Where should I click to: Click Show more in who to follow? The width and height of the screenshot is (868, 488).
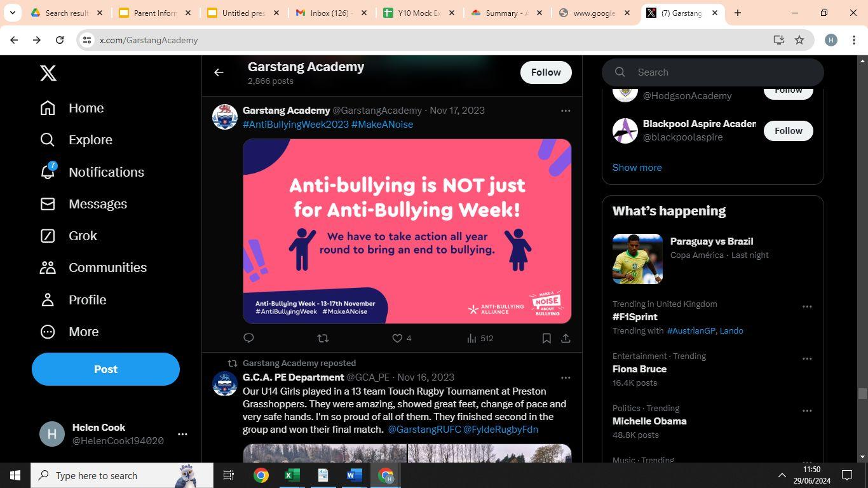(637, 168)
